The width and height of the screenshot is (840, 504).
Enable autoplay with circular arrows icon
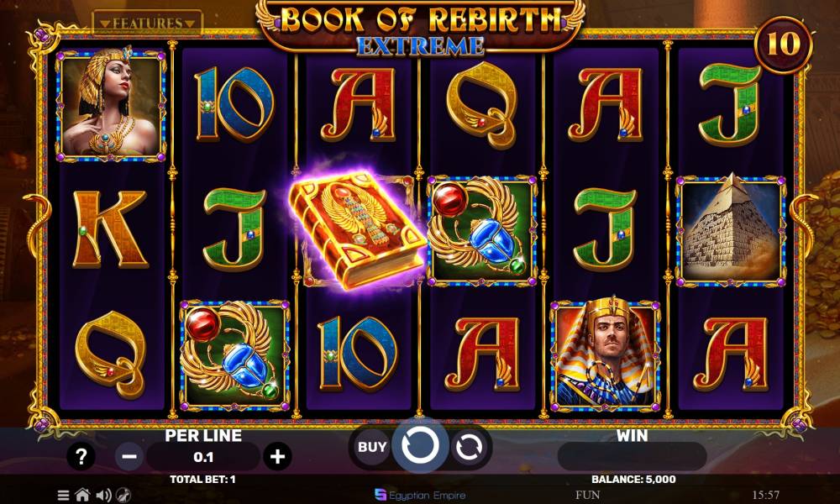click(469, 447)
